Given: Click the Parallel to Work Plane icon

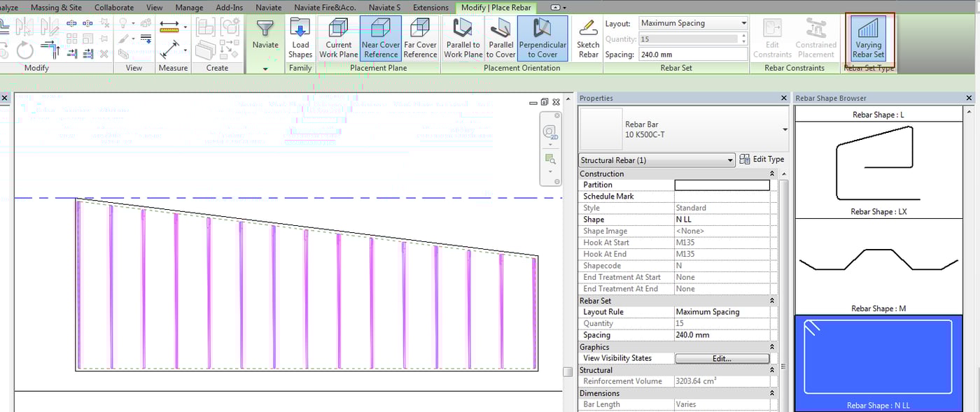Looking at the screenshot, I should pos(461,38).
